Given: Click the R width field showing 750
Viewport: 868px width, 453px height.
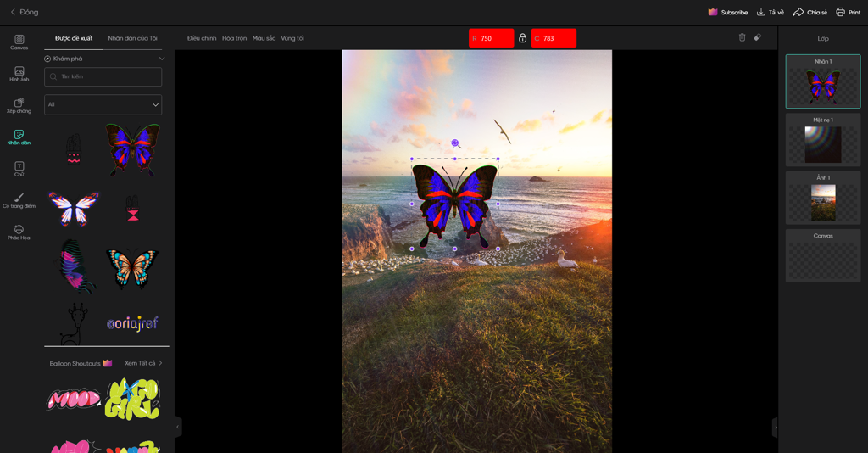Looking at the screenshot, I should pos(491,38).
